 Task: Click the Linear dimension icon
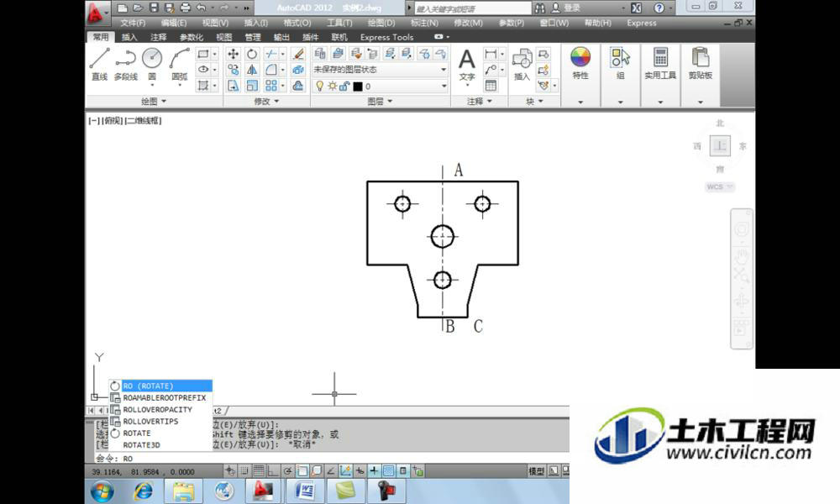(491, 54)
